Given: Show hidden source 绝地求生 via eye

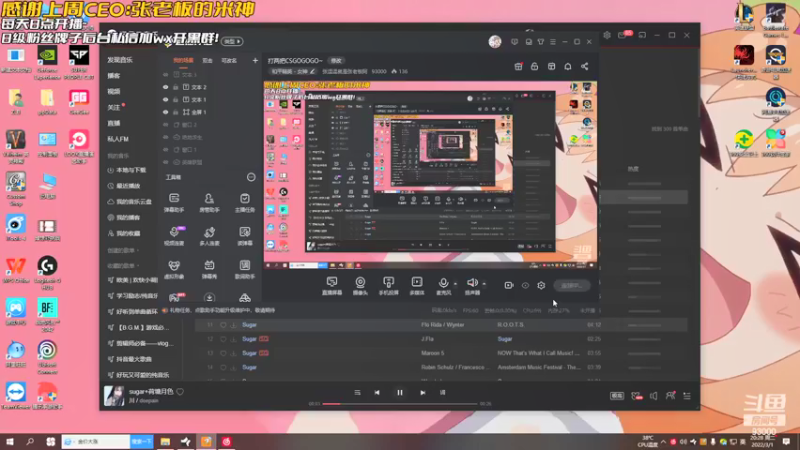Looking at the screenshot, I should click(165, 137).
